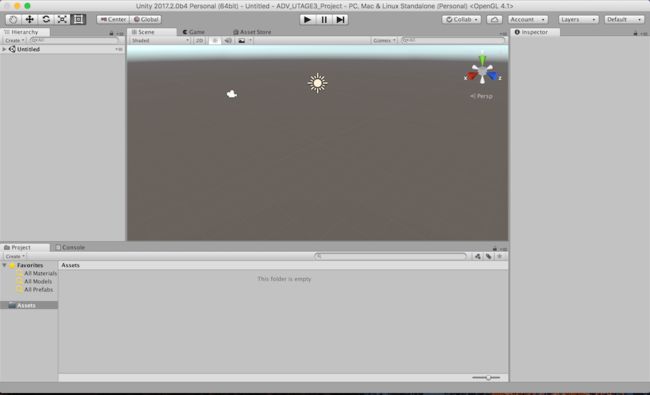The image size is (650, 395).
Task: Open the cloud Services button
Action: pyautogui.click(x=494, y=19)
